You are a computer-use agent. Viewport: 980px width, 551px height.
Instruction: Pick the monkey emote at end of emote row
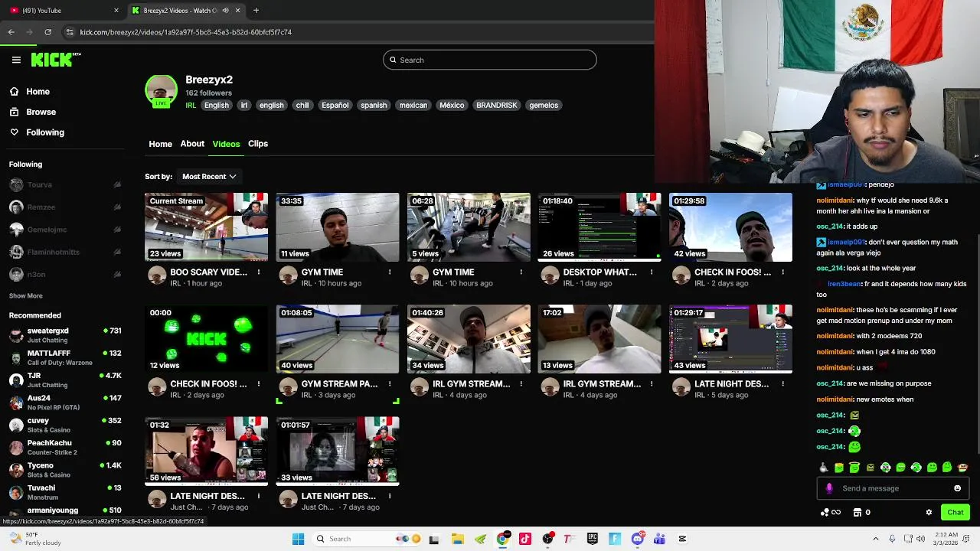pyautogui.click(x=962, y=468)
